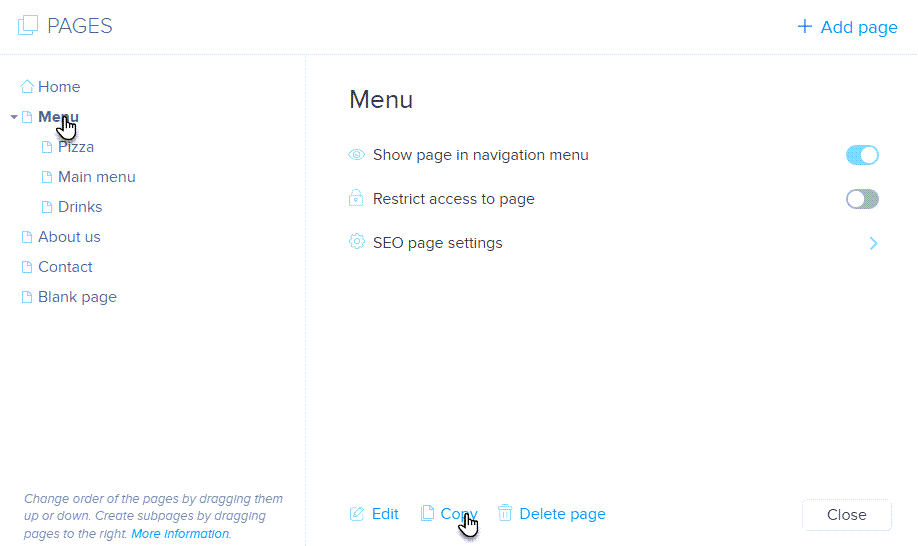The width and height of the screenshot is (918, 546).
Task: Click the Copy link text
Action: [459, 514]
